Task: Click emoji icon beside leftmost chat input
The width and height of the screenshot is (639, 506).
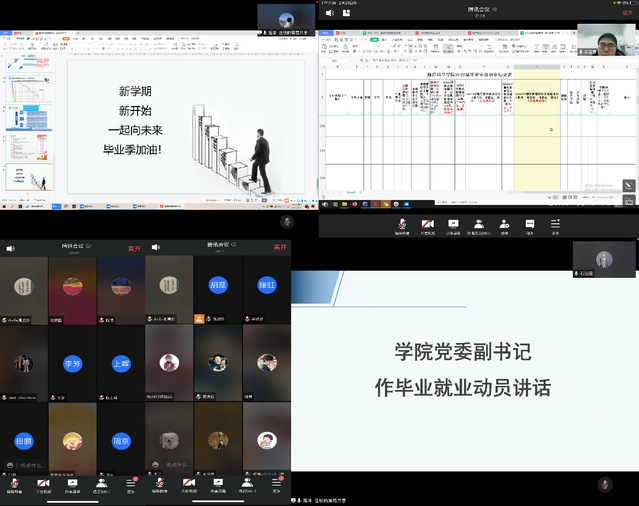Action: point(12,465)
